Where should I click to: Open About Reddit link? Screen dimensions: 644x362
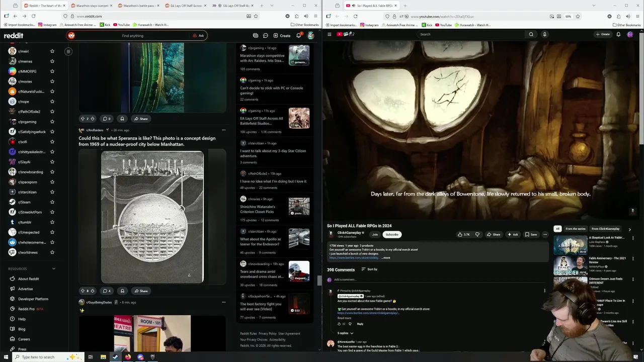28,279
